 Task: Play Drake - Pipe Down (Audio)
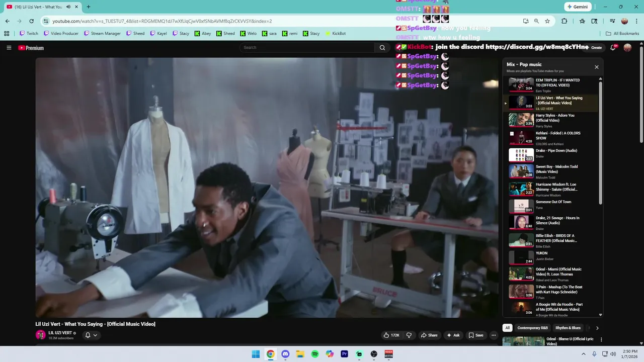click(x=551, y=155)
